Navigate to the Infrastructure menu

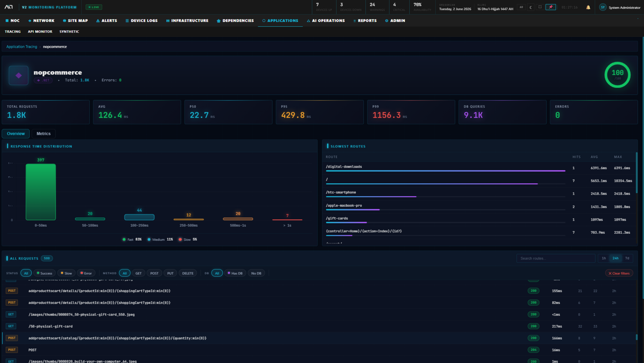pyautogui.click(x=188, y=21)
